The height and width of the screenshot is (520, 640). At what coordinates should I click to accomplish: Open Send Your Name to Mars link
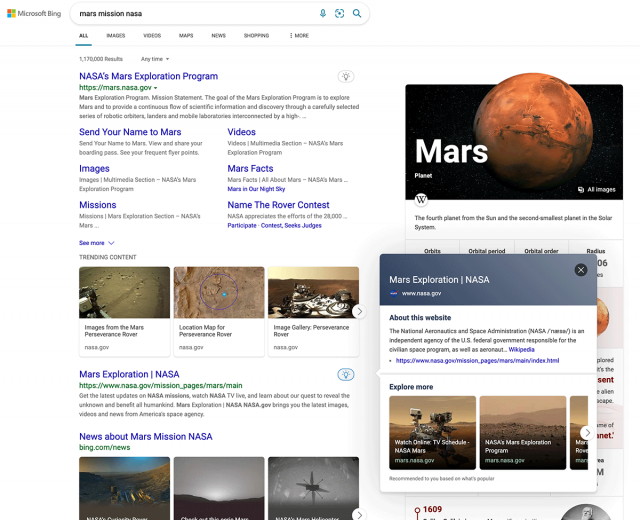130,132
